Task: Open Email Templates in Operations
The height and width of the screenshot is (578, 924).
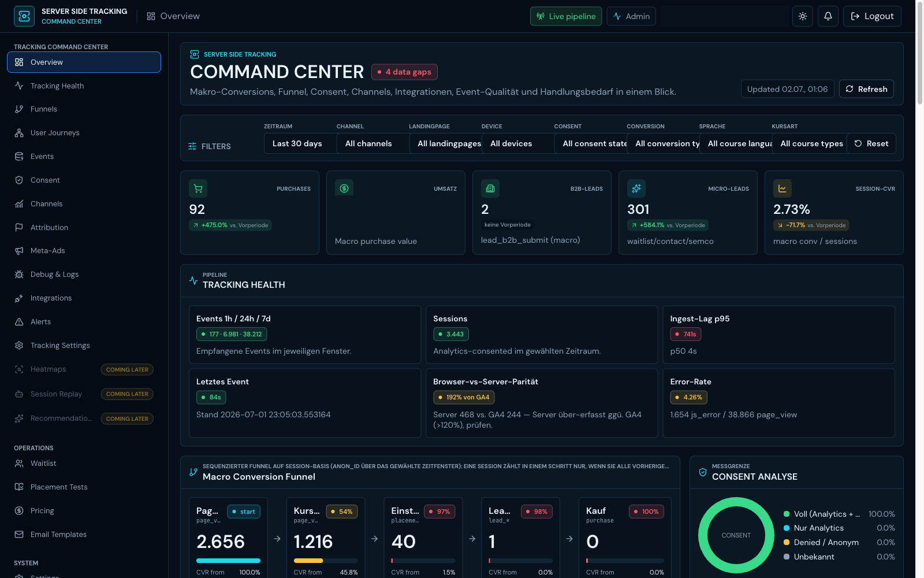Action: 84,535
